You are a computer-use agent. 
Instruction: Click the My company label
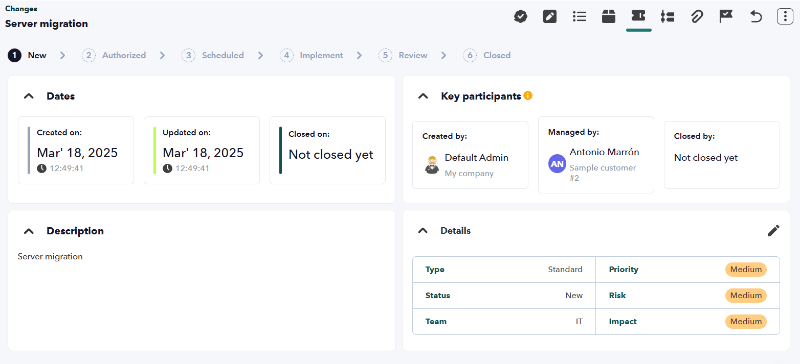(x=469, y=174)
